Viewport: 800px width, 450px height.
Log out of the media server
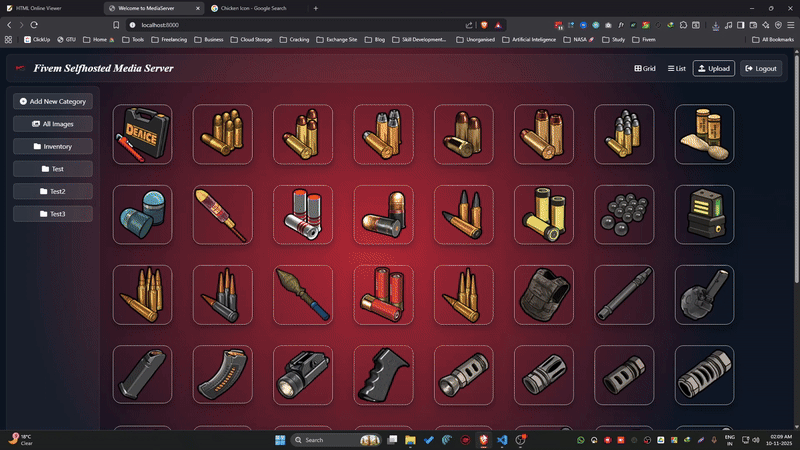(761, 68)
